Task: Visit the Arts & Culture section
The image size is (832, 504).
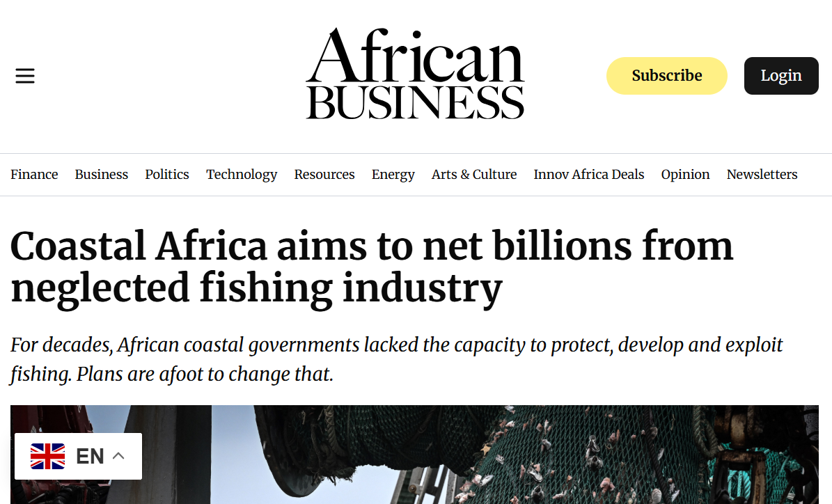Action: point(474,175)
